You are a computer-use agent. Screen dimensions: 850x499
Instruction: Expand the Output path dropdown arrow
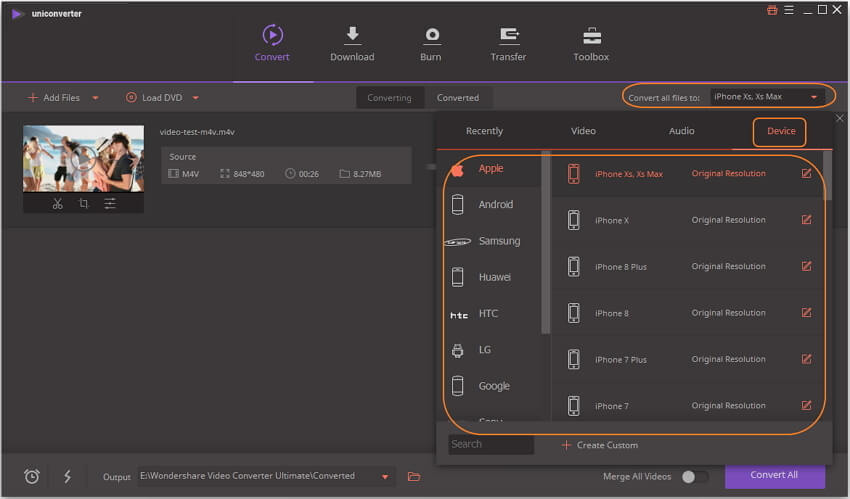[385, 477]
